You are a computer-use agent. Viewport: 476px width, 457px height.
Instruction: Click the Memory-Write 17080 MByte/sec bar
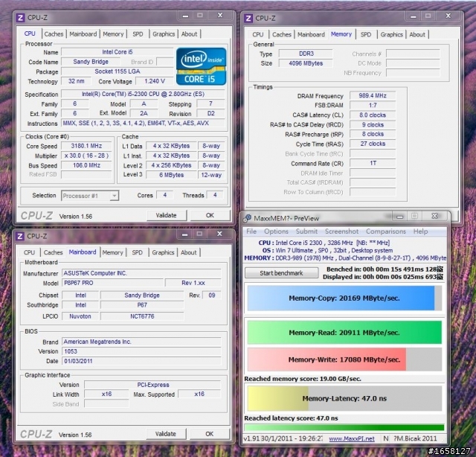[344, 359]
